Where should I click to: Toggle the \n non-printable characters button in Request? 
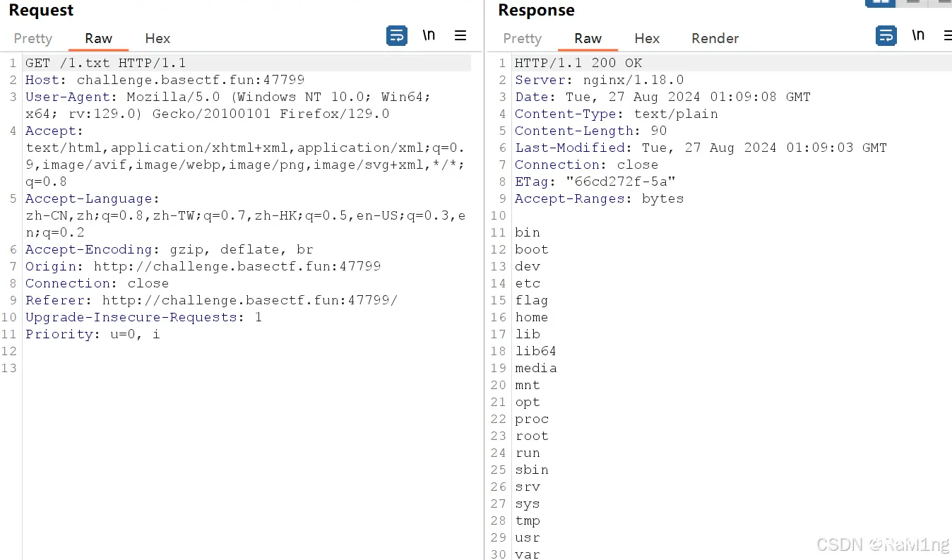tap(429, 35)
